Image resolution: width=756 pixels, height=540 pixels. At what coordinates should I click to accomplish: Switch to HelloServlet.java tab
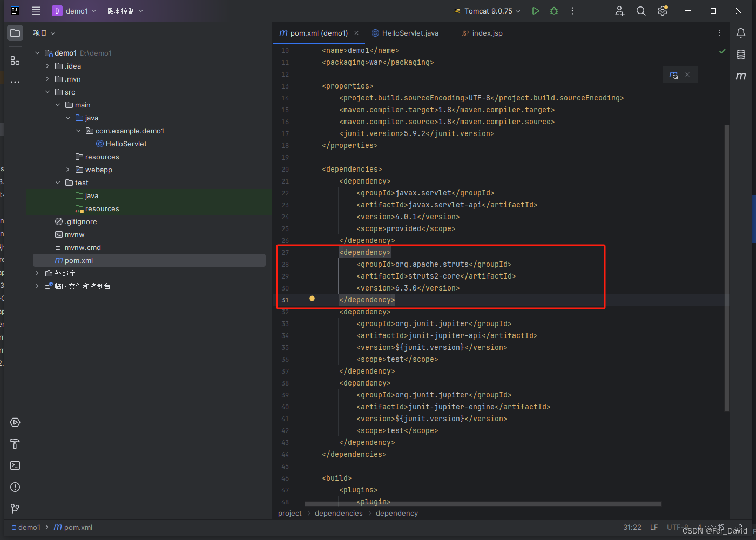(405, 33)
